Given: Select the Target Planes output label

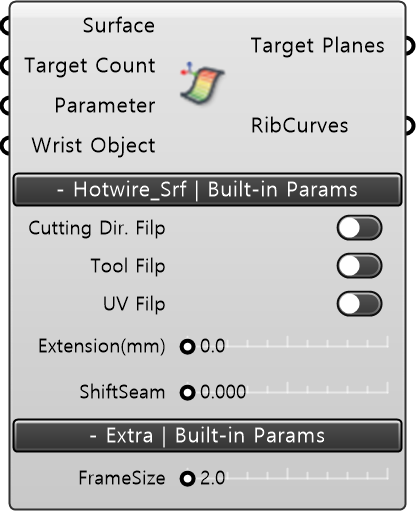Looking at the screenshot, I should (x=318, y=46).
